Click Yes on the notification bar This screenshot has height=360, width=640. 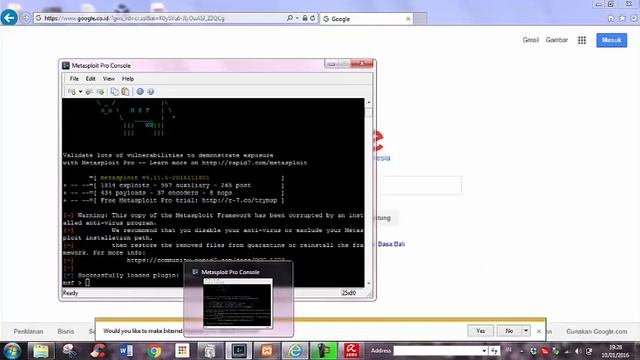tap(480, 331)
